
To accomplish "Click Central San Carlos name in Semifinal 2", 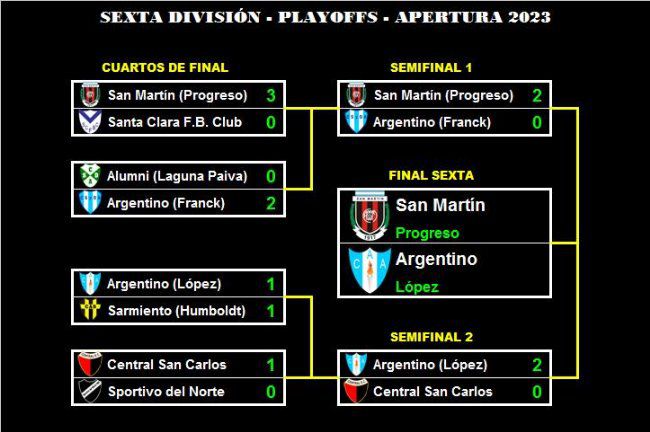I will pos(433,391).
